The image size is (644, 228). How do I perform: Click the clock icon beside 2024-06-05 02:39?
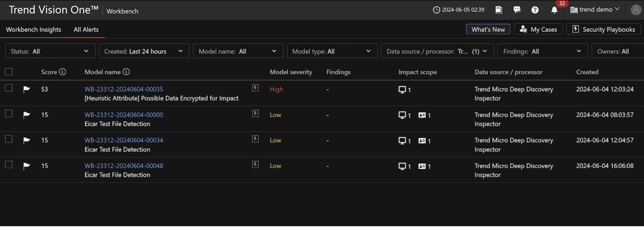pos(436,10)
